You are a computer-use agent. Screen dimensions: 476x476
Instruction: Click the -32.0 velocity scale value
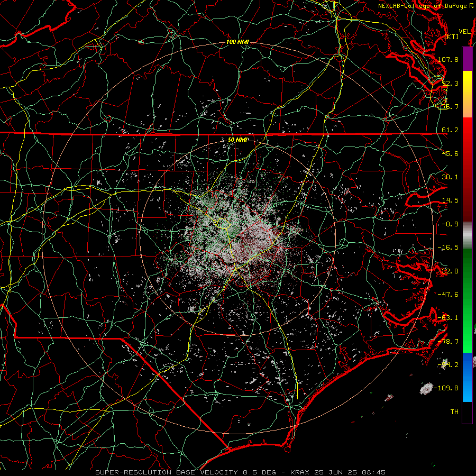448,271
